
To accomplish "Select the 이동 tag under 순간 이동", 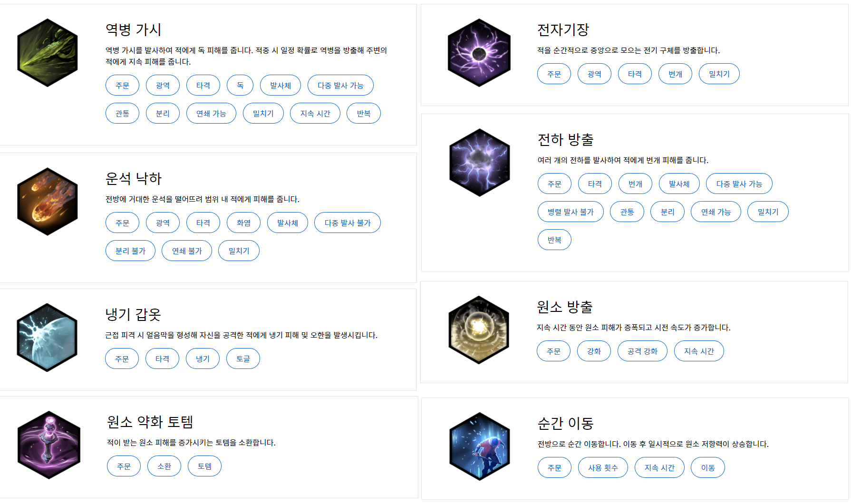I will (x=708, y=467).
